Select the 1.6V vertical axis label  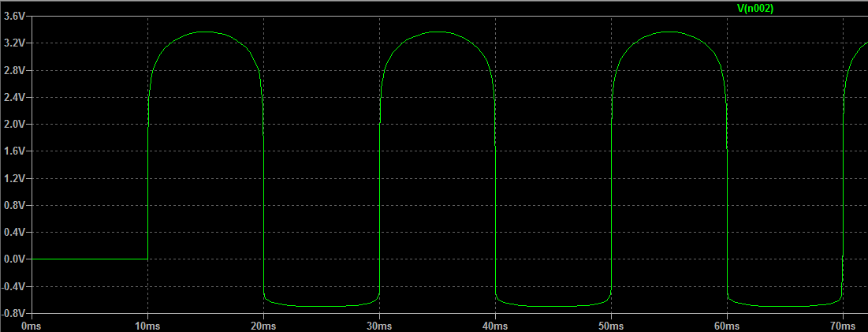pyautogui.click(x=15, y=151)
